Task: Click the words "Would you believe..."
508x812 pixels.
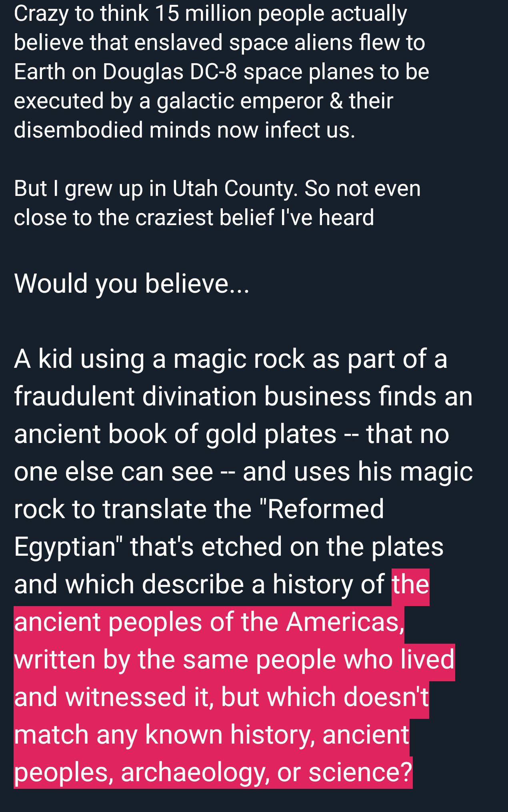Action: [x=131, y=284]
